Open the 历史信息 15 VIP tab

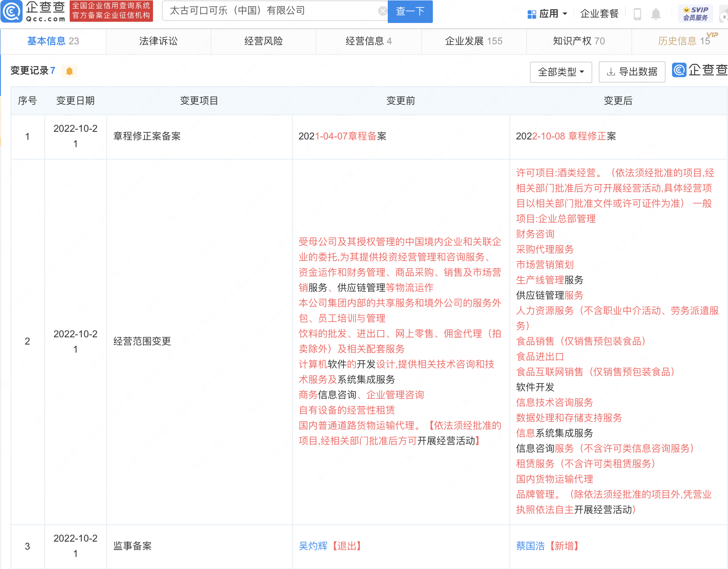tap(684, 41)
